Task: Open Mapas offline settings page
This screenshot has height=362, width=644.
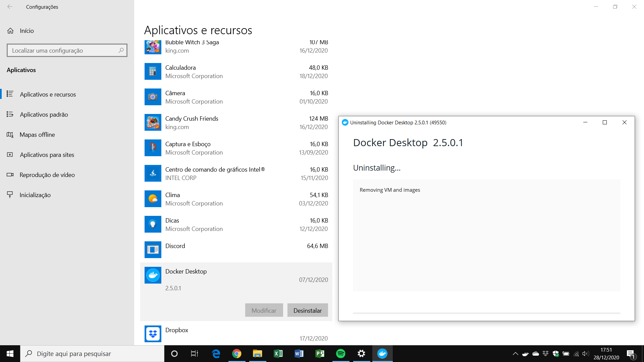Action: tap(37, 135)
